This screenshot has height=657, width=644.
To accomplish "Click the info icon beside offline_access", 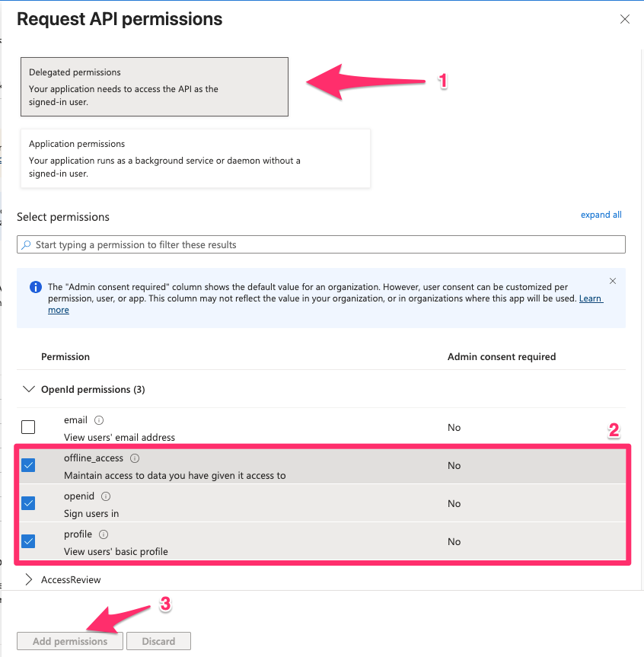I will click(135, 458).
